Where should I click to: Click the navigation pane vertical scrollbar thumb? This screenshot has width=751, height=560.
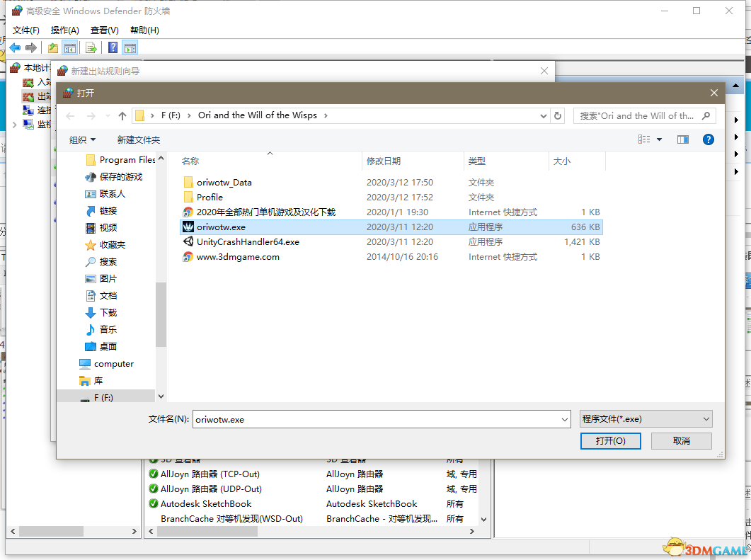161,314
